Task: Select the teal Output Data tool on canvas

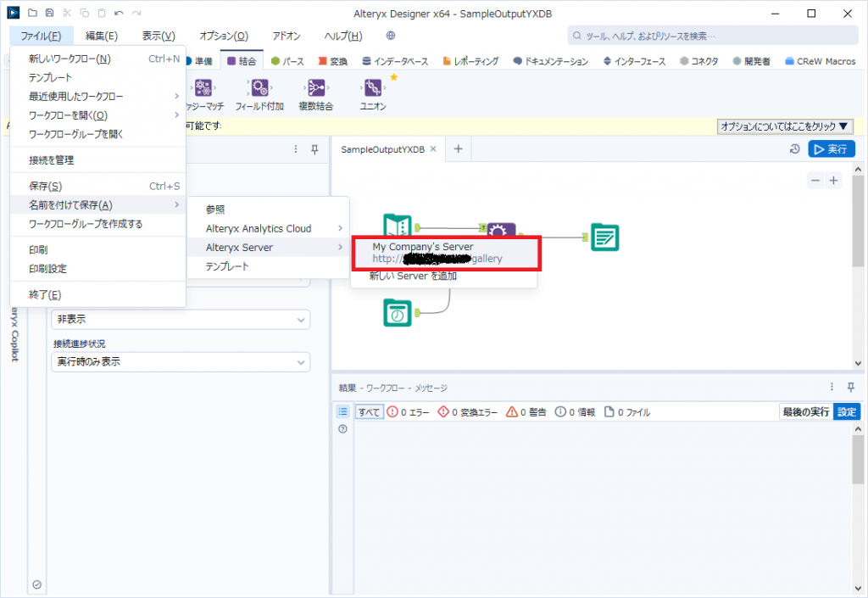Action: tap(604, 237)
